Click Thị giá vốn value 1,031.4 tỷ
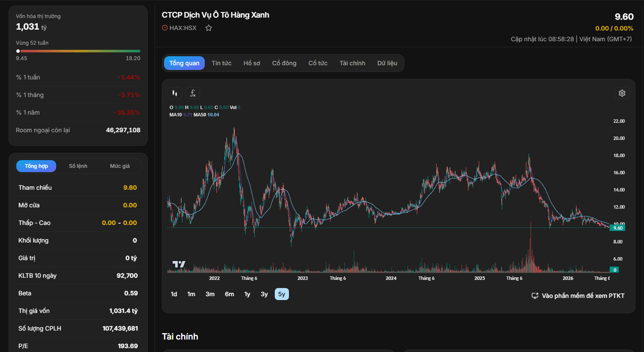This screenshot has height=352, width=644. point(124,311)
